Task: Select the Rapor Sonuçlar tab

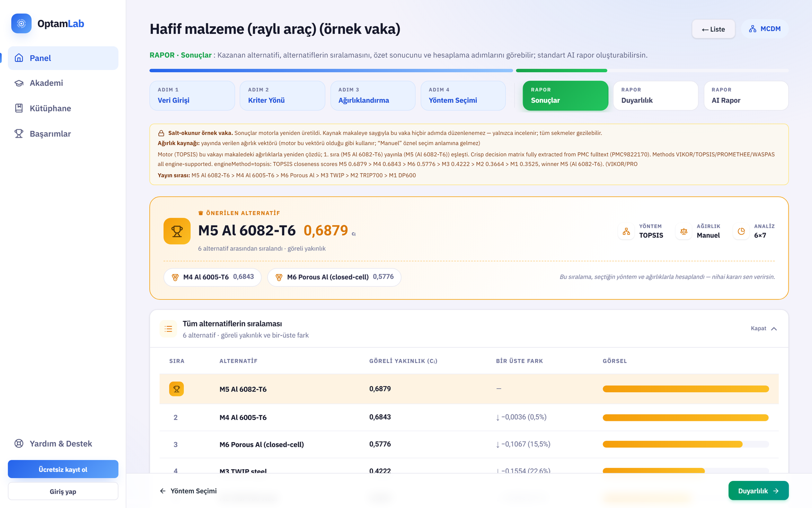Action: (x=565, y=96)
